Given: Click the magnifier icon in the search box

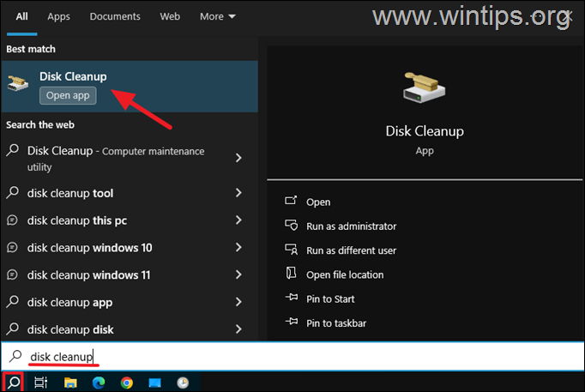Looking at the screenshot, I should [15, 356].
